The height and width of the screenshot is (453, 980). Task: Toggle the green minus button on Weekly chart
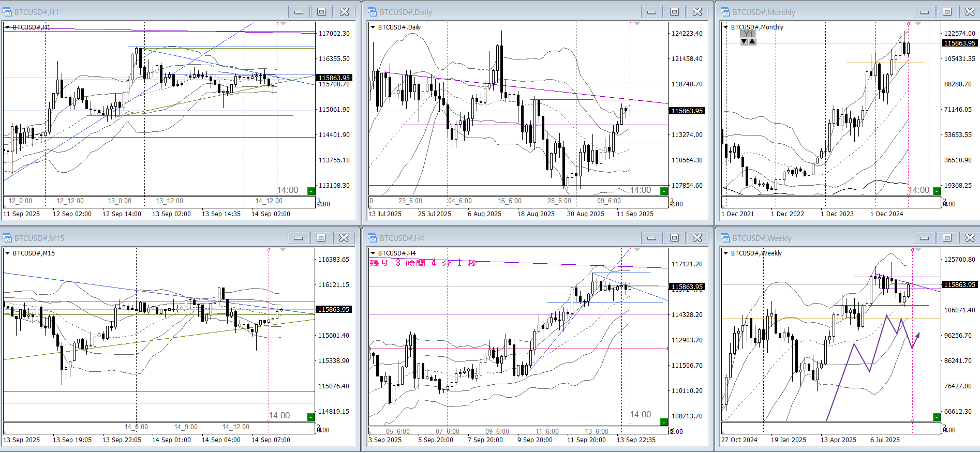[x=937, y=417]
